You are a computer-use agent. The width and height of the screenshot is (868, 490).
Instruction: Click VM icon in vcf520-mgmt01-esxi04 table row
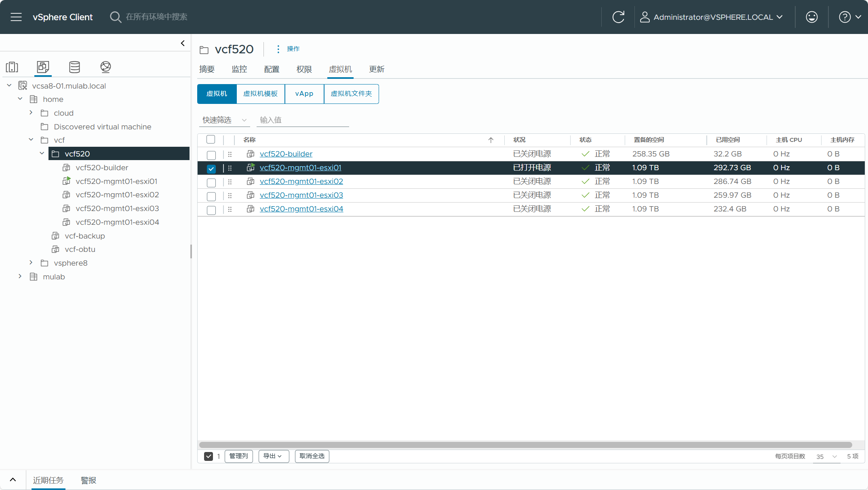[x=251, y=209]
